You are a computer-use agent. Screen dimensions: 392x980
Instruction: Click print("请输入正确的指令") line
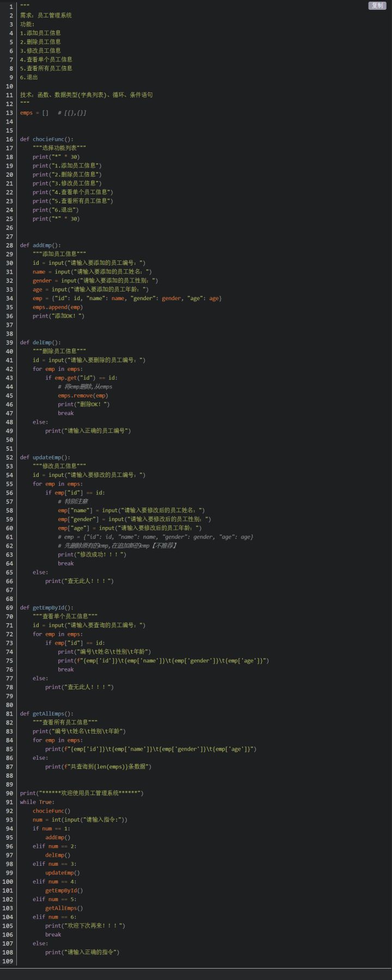click(82, 952)
